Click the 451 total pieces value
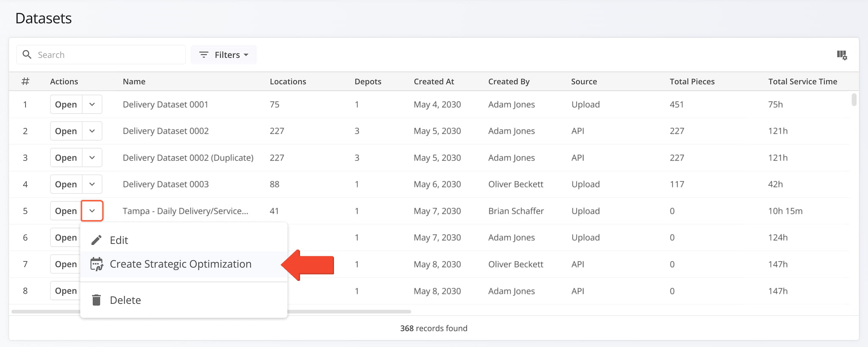868x347 pixels. click(x=676, y=104)
